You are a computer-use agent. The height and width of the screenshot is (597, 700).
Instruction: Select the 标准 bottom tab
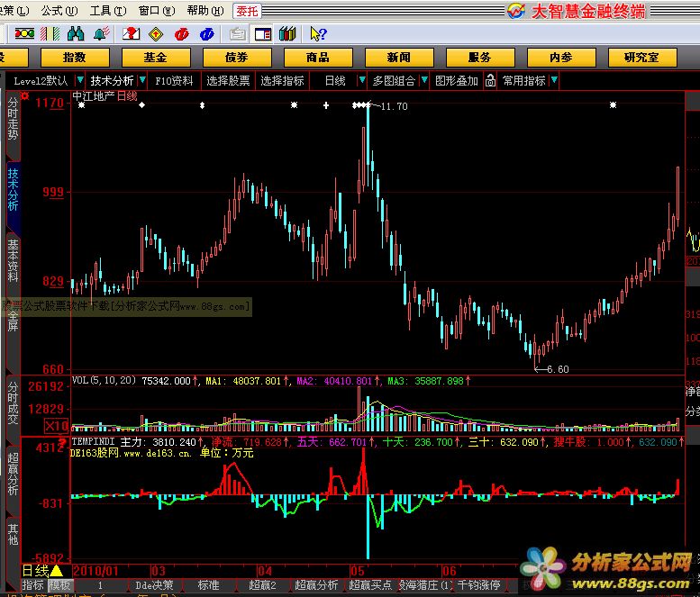208,585
